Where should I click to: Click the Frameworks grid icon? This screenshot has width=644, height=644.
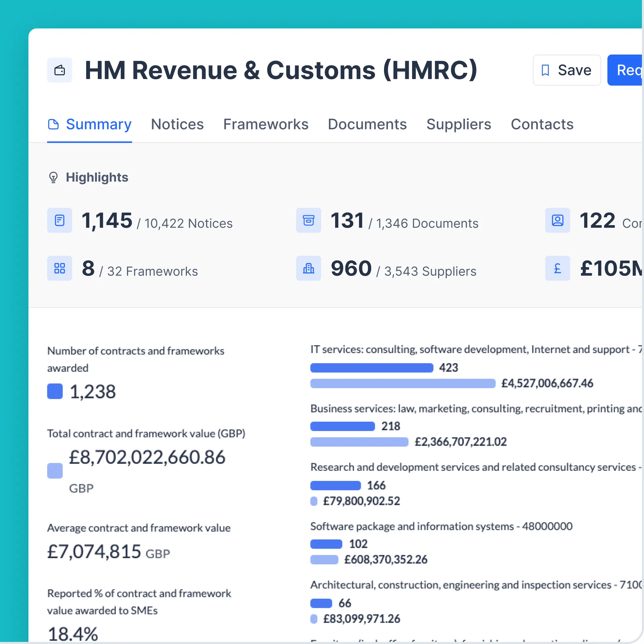point(60,268)
